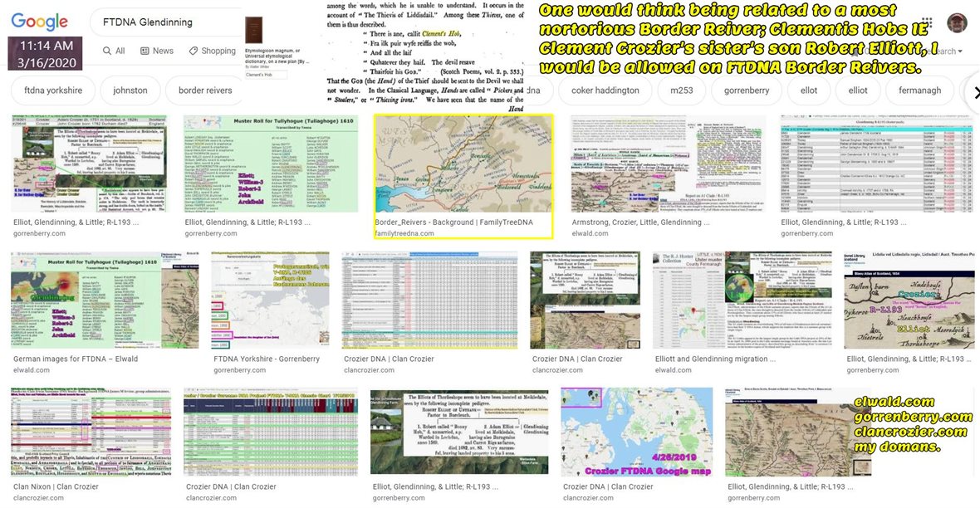Select the 'fermanagh' filter chip
Viewport: 980px width, 508px height.
917,90
